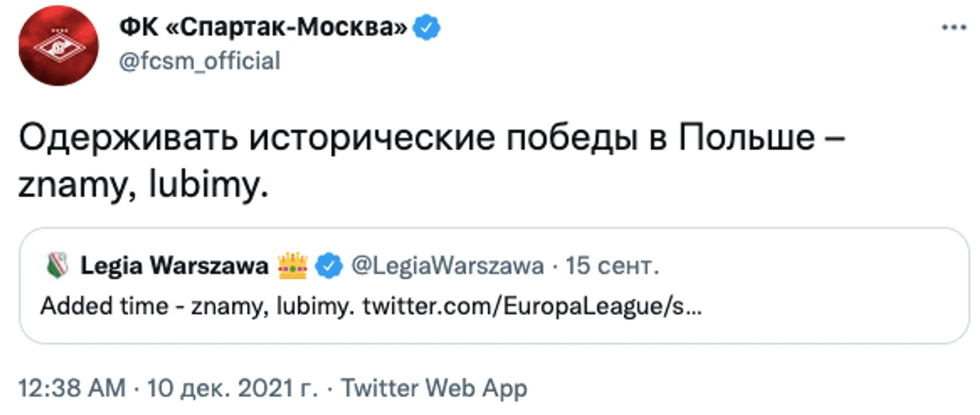Open the Legia Warszawa account name
The height and width of the screenshot is (415, 980).
coord(175,266)
